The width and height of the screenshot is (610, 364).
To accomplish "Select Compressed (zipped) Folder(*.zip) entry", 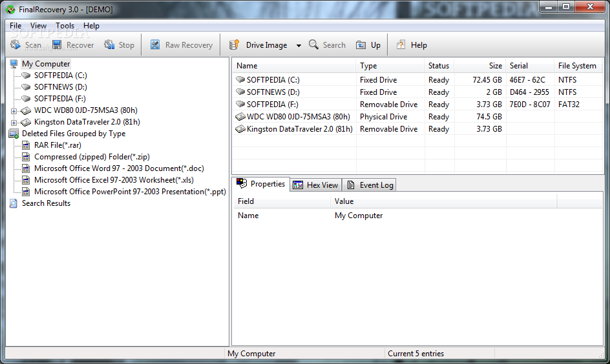I will pos(92,157).
